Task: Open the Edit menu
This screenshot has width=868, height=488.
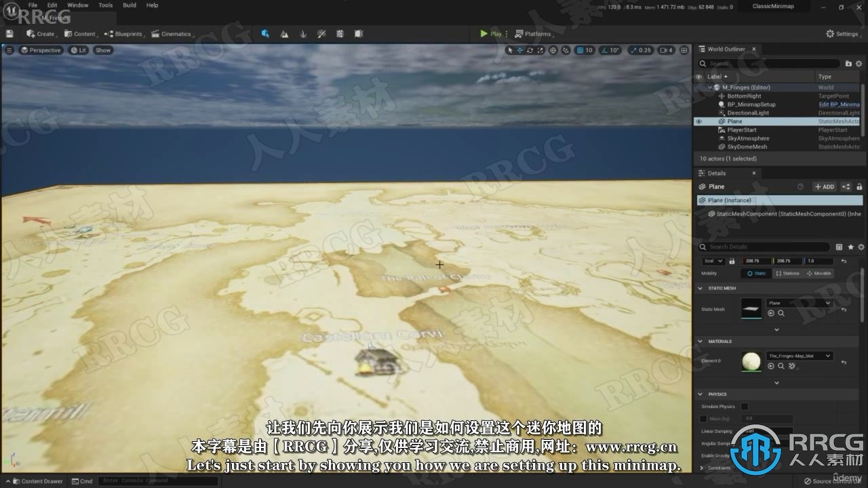Action: coord(52,5)
